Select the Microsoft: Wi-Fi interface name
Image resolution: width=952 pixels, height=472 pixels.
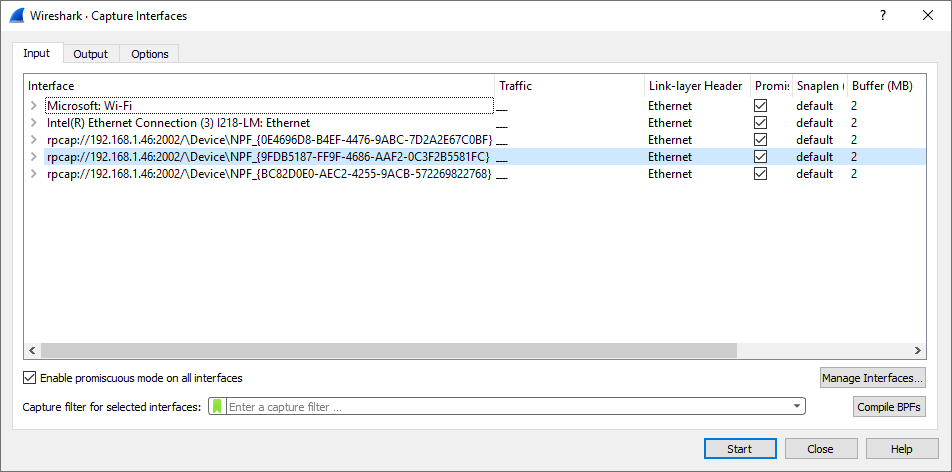(90, 106)
